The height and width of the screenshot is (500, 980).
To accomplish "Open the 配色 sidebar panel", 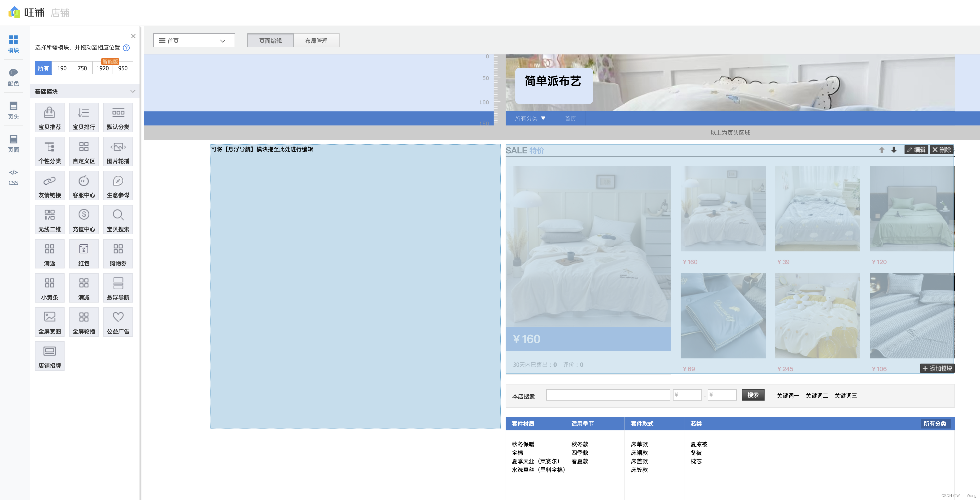I will [x=13, y=77].
